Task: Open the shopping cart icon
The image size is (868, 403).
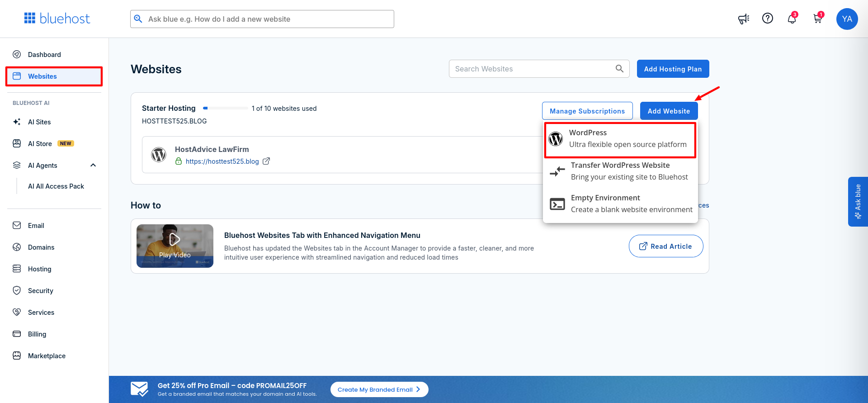Action: pos(817,19)
